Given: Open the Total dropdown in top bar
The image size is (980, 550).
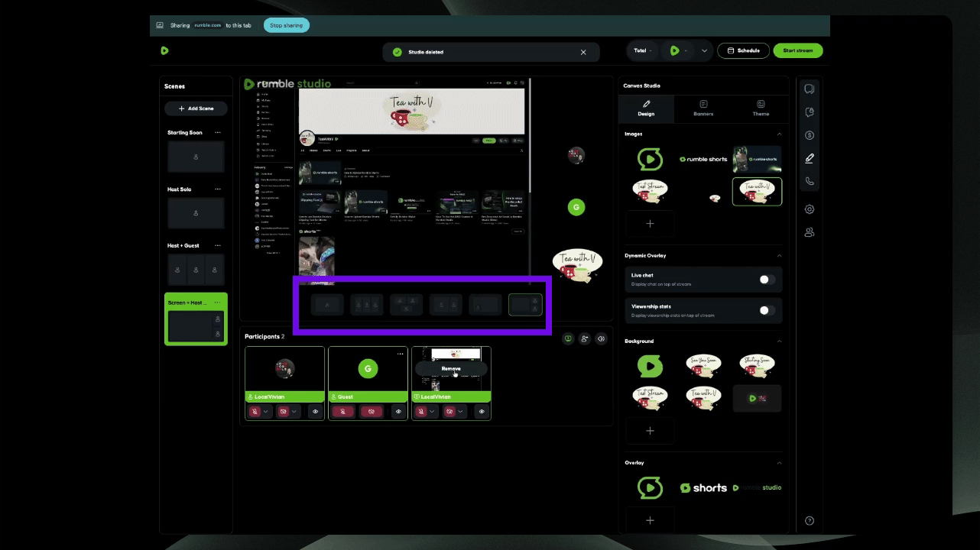Looking at the screenshot, I should pyautogui.click(x=644, y=50).
